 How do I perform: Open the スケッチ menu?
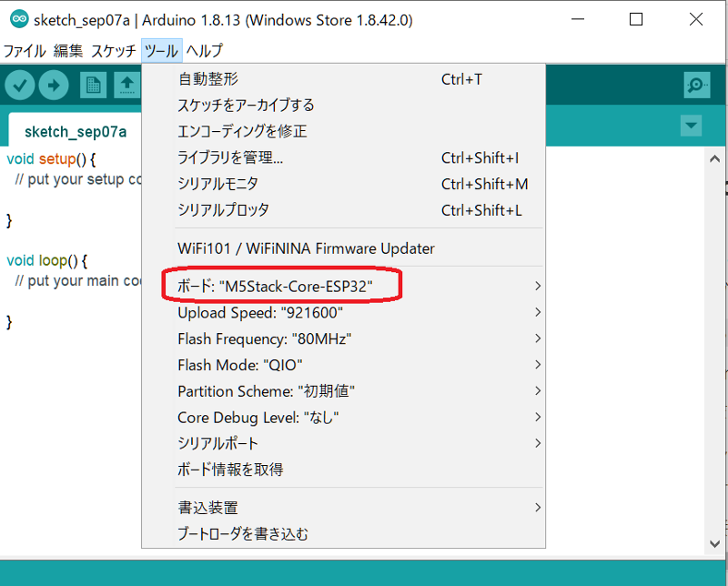(x=113, y=51)
